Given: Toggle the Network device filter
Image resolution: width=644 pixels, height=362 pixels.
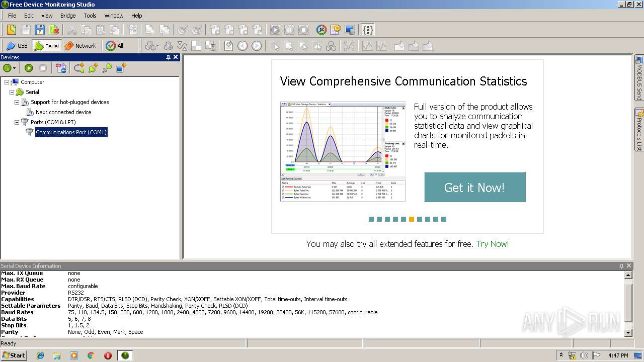Looking at the screenshot, I should coord(80,46).
